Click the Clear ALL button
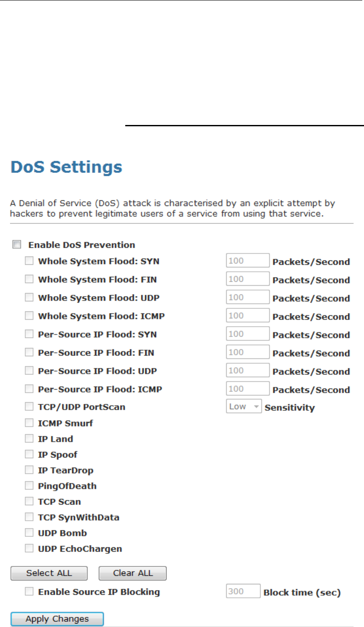Viewport: 364px width, 627px height. pos(133,573)
